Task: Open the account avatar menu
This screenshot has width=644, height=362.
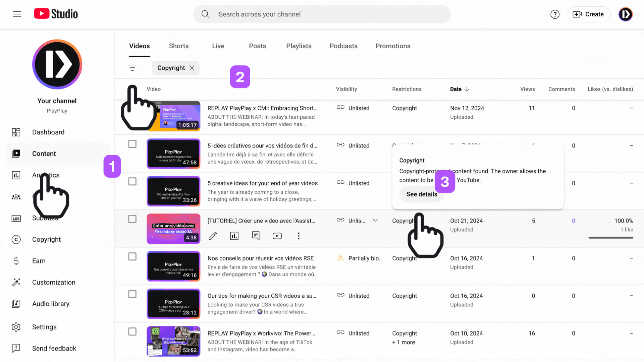Action: (625, 14)
